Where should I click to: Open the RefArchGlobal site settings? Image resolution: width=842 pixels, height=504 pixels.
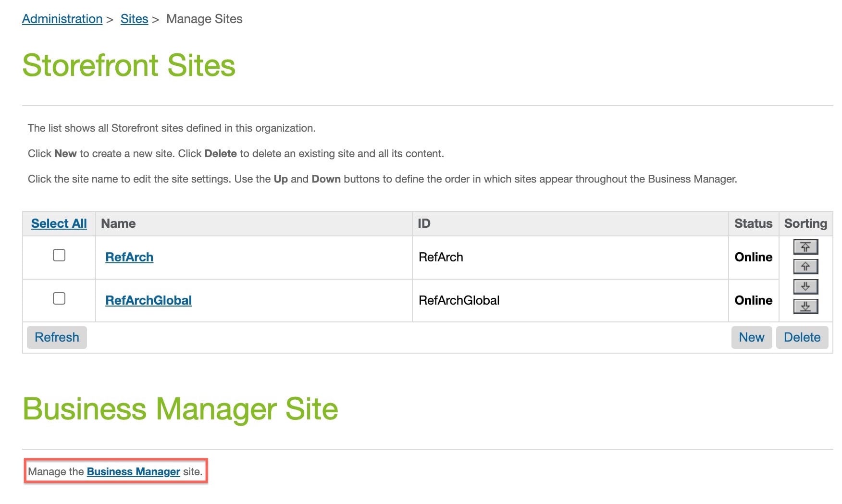coord(149,300)
